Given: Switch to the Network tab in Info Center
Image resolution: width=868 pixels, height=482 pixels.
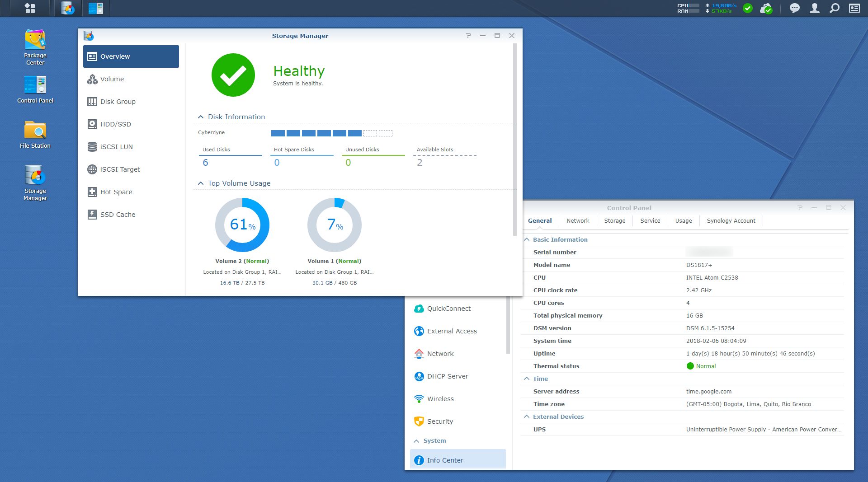Looking at the screenshot, I should click(577, 221).
